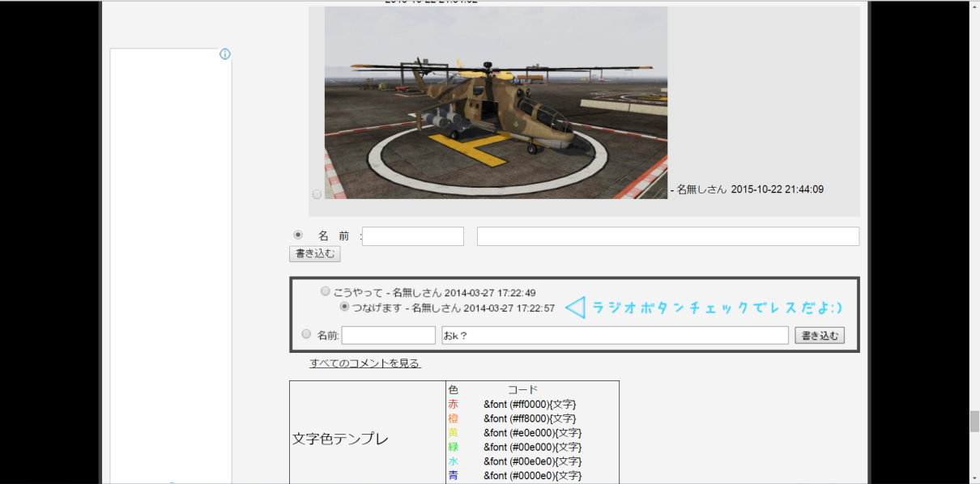Click the green 緑 color label
This screenshot has width=980, height=484.
453,447
